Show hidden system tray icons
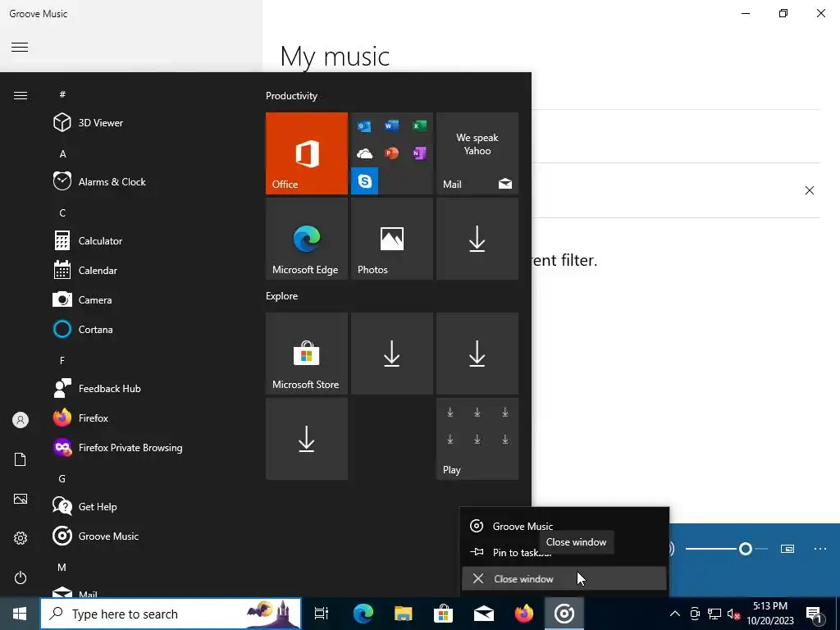 (675, 614)
